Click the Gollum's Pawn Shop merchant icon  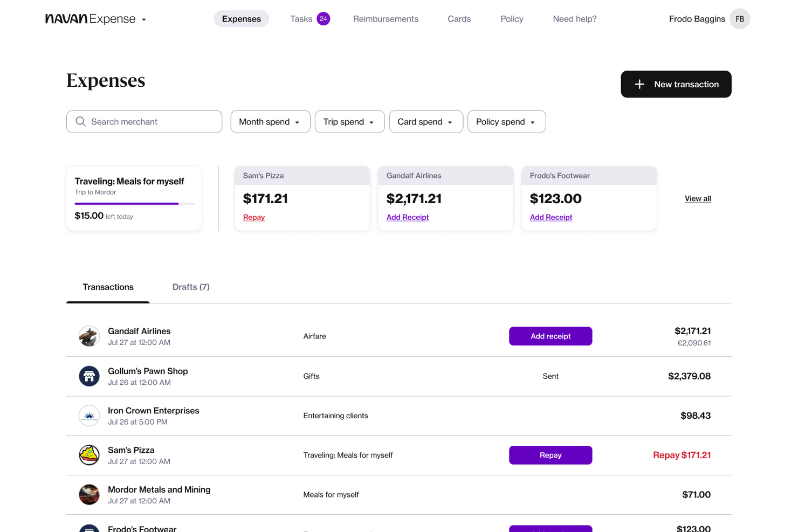pos(89,376)
